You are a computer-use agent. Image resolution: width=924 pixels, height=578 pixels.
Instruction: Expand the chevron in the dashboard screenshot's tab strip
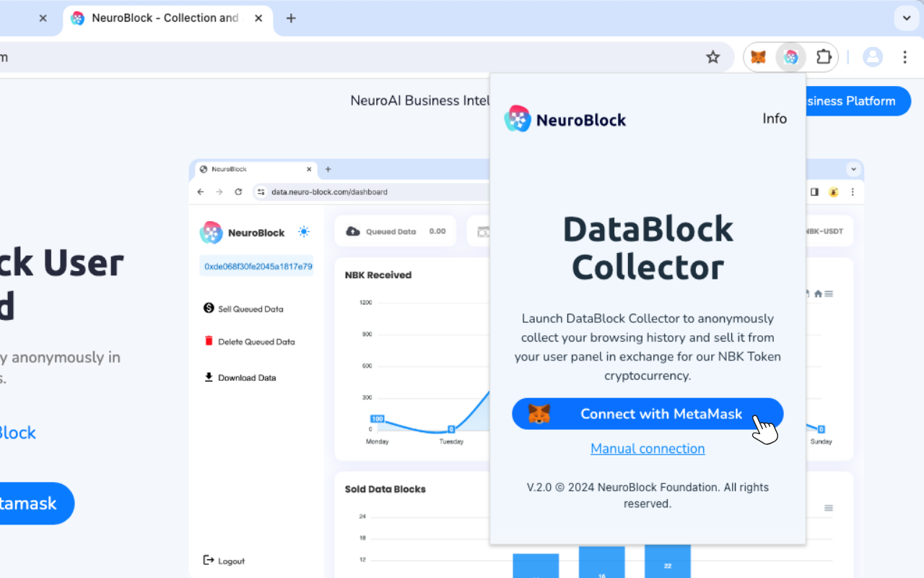(x=854, y=168)
